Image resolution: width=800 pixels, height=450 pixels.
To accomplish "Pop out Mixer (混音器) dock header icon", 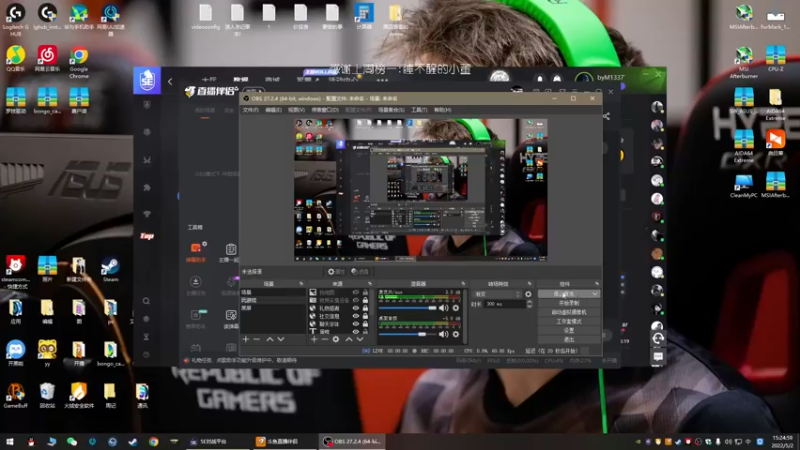I will coord(463,284).
